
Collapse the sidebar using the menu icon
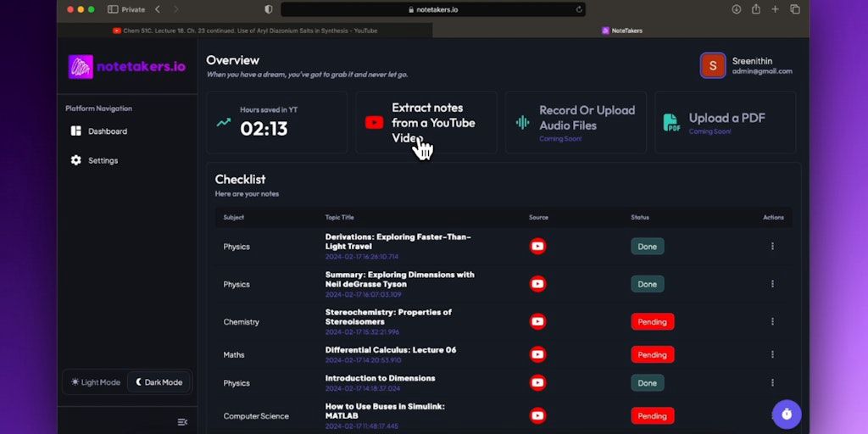click(x=182, y=422)
